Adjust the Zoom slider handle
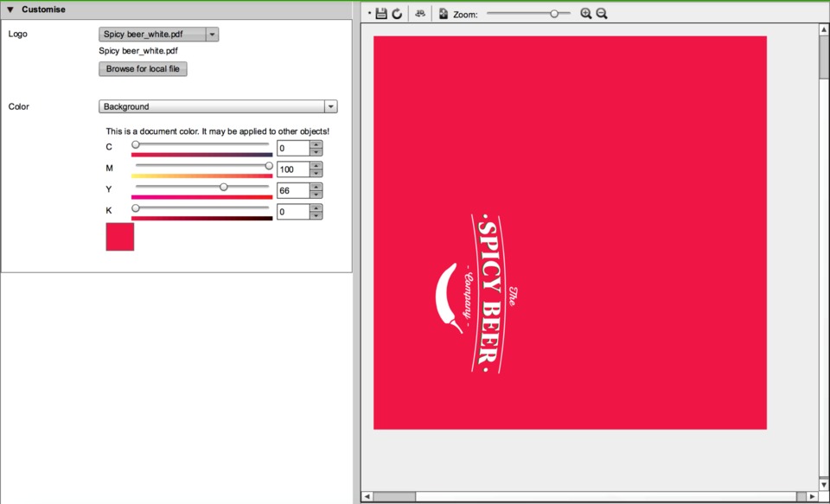Viewport: 830px width, 504px height. click(x=554, y=14)
